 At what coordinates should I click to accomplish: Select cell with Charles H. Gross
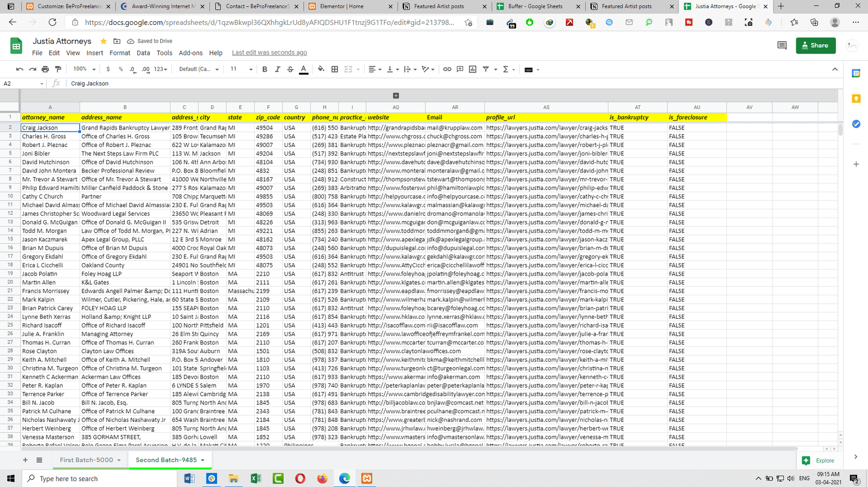(50, 137)
